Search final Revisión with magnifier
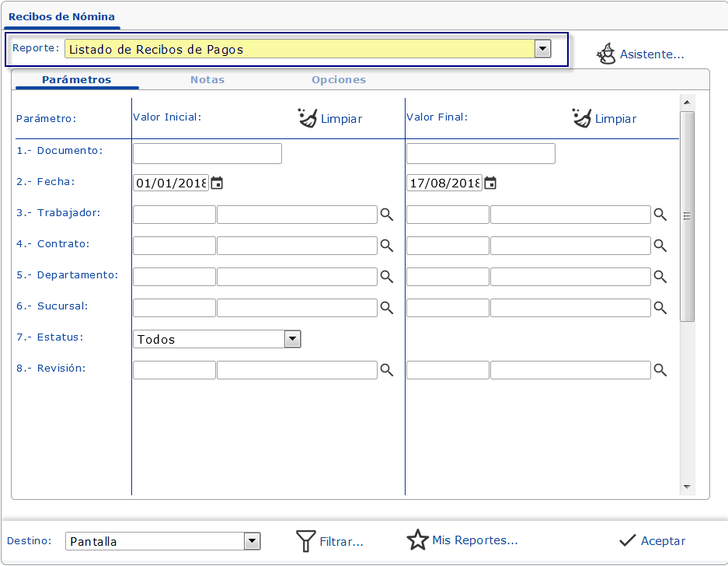Image resolution: width=728 pixels, height=566 pixels. pyautogui.click(x=660, y=370)
